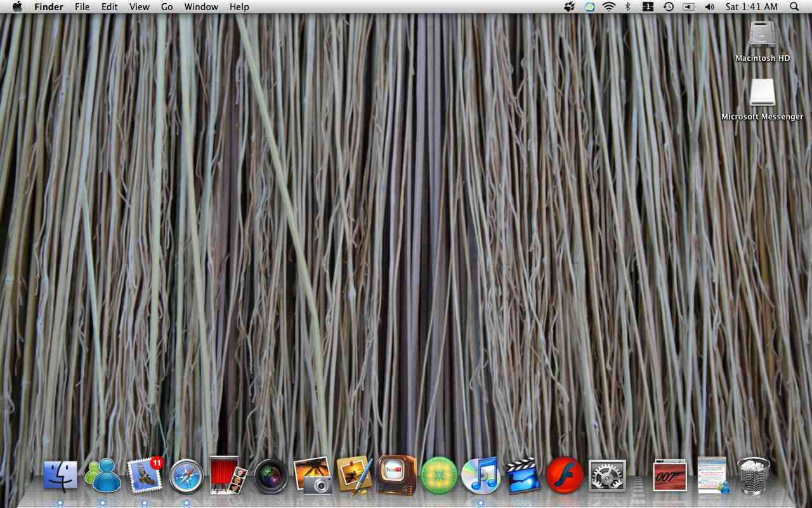Image resolution: width=812 pixels, height=508 pixels.
Task: Open the Edit menu
Action: (x=110, y=7)
